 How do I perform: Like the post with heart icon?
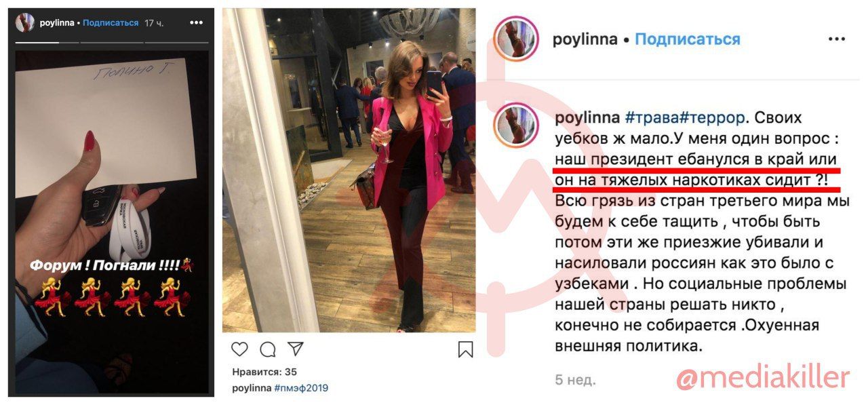239,349
